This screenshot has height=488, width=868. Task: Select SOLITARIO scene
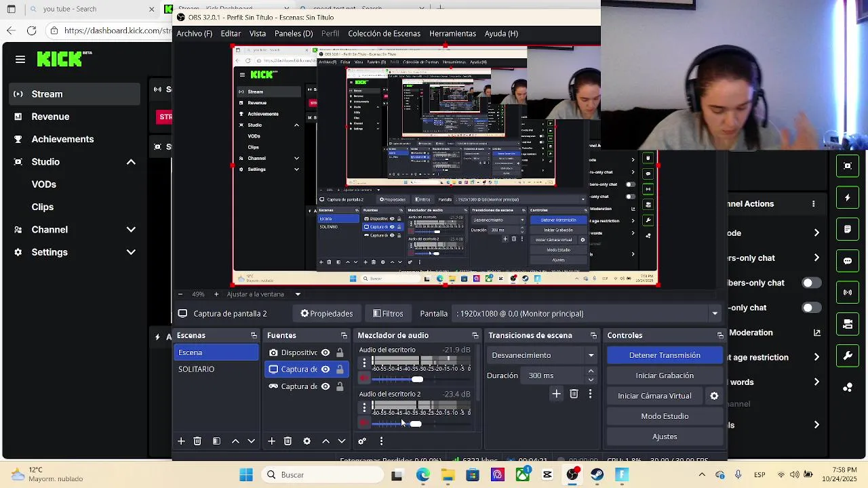click(216, 369)
